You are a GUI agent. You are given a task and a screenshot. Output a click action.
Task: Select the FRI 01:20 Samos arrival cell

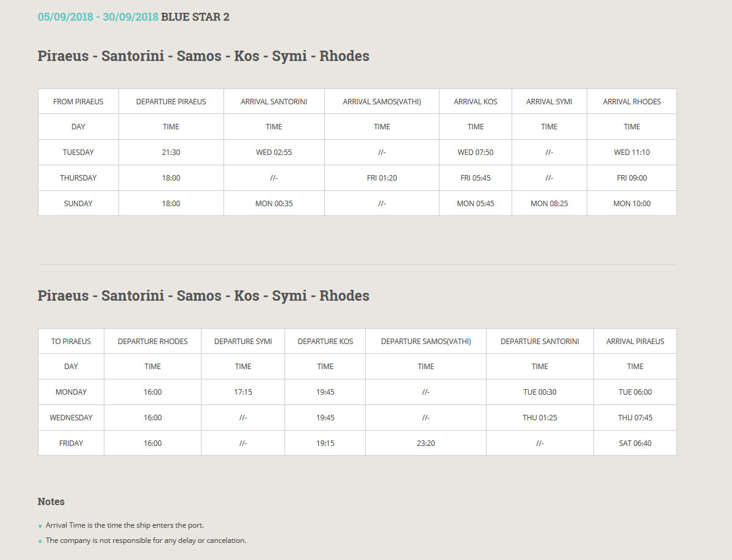pyautogui.click(x=382, y=178)
